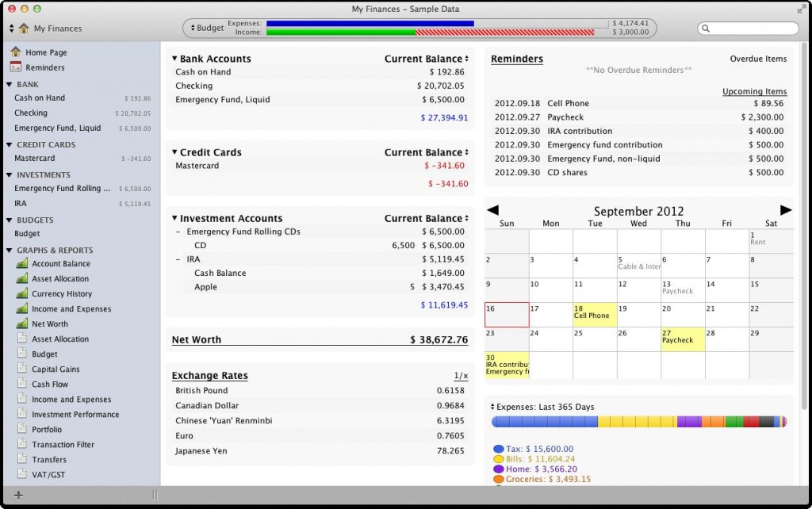This screenshot has width=812, height=509.
Task: Open the Portfolio report
Action: click(46, 429)
